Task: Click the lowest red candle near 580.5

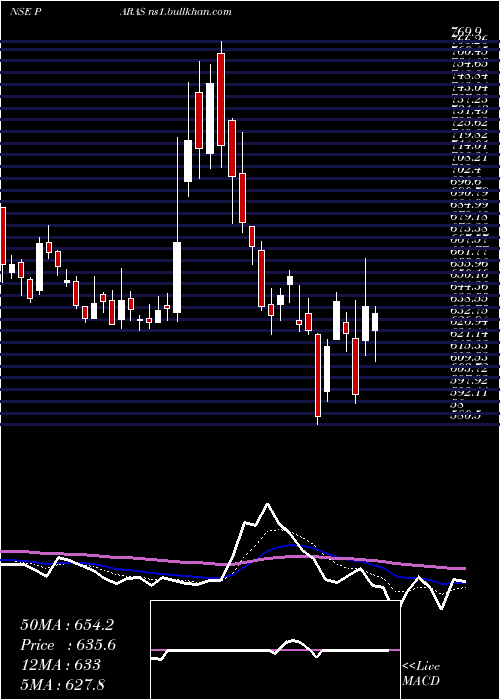Action: pos(318,375)
